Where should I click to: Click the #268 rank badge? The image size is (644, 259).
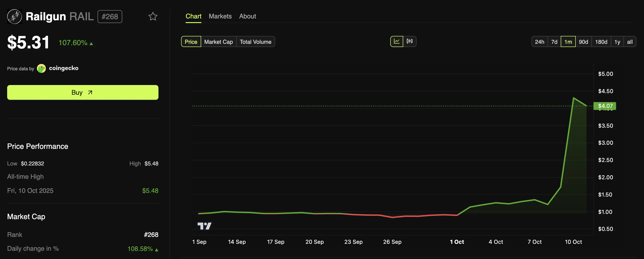pos(110,17)
